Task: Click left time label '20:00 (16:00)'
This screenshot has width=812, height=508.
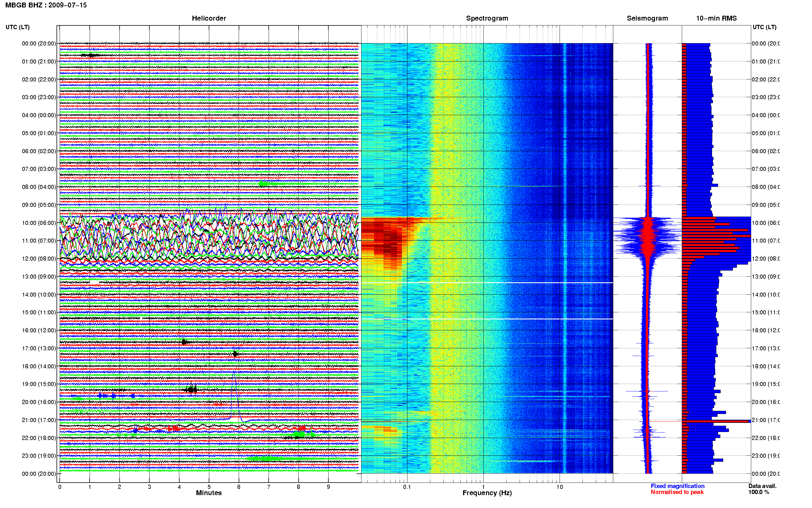Action: [x=39, y=402]
